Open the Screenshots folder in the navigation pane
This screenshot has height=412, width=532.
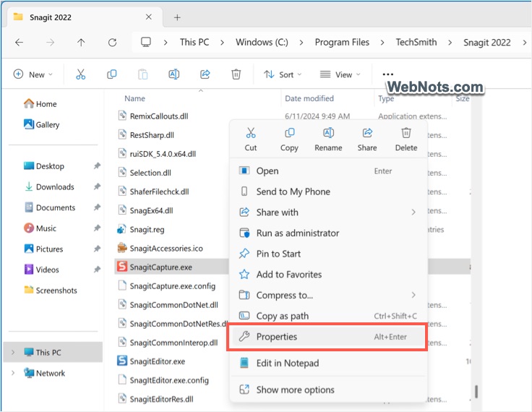pos(51,290)
